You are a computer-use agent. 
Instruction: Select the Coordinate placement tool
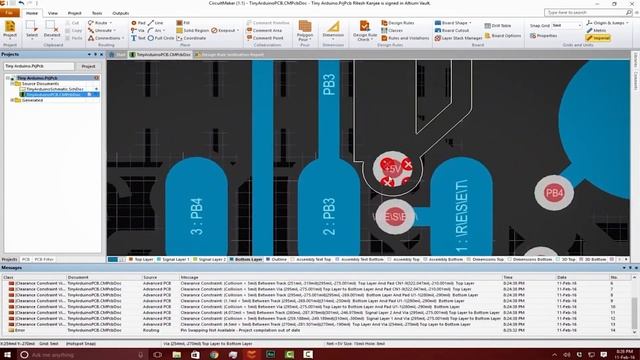coord(191,38)
